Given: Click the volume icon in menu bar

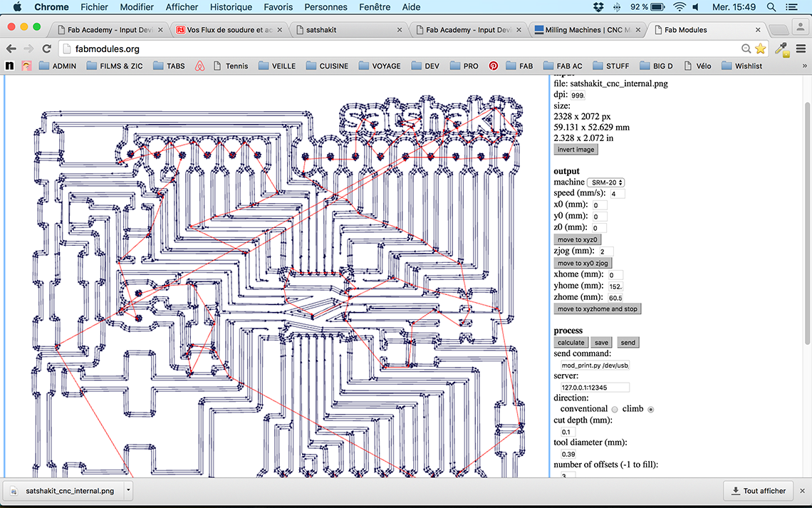Looking at the screenshot, I should point(696,6).
